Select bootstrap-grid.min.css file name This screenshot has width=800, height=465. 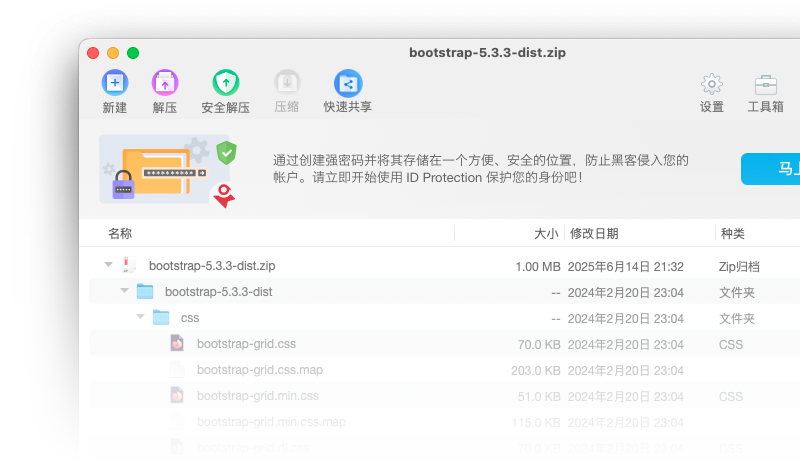coord(258,396)
